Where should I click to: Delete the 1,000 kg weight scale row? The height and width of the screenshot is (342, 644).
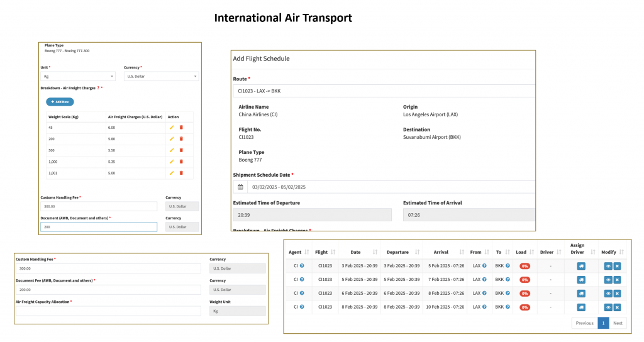(x=181, y=162)
